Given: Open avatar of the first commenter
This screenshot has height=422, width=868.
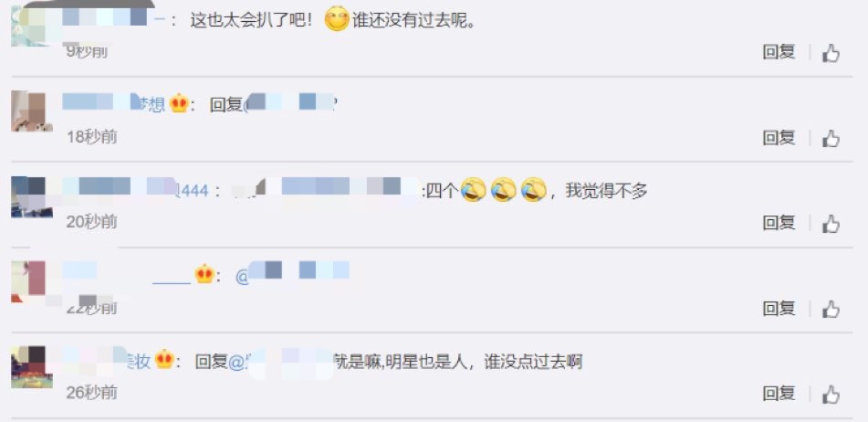Looking at the screenshot, I should click(32, 26).
